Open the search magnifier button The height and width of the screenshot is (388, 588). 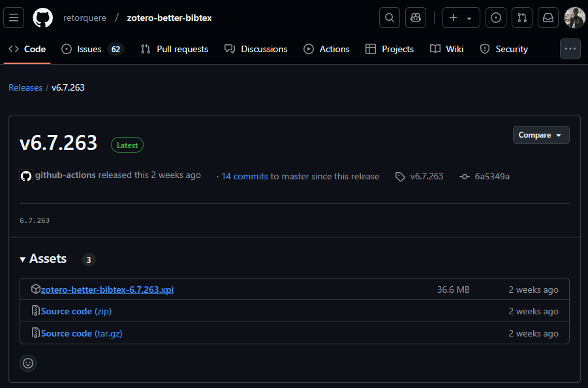click(390, 18)
